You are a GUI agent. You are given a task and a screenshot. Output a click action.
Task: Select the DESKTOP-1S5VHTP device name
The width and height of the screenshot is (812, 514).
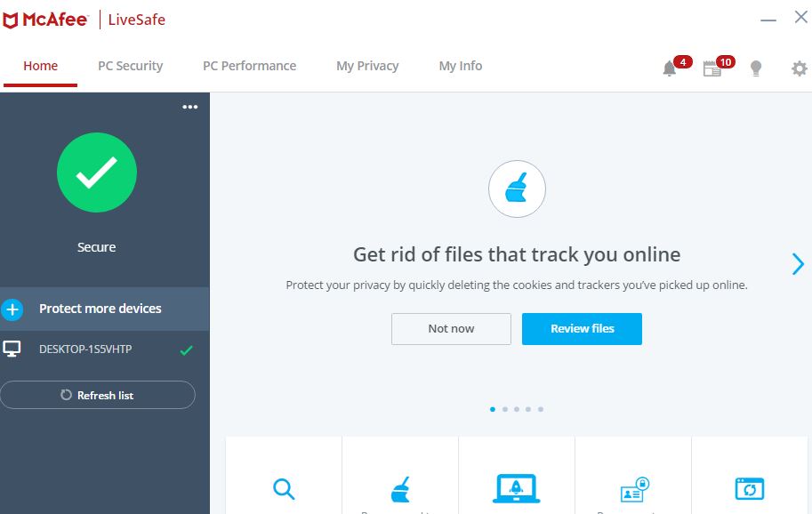point(85,349)
